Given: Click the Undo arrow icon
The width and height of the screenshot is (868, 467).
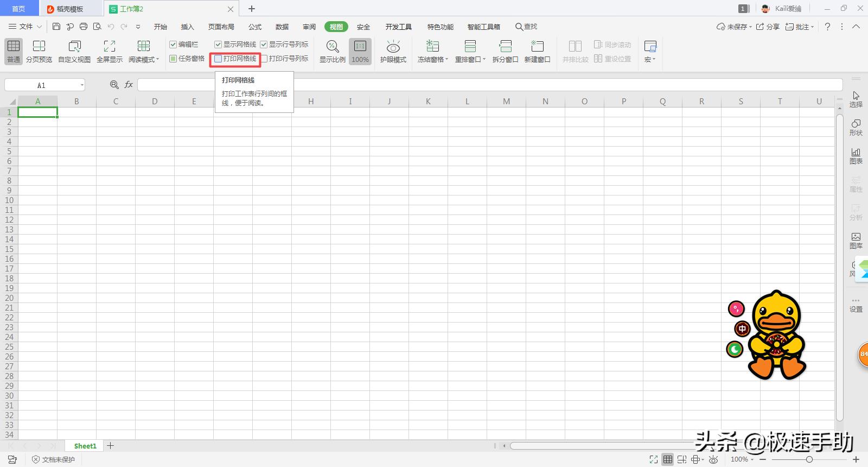Looking at the screenshot, I should (111, 27).
